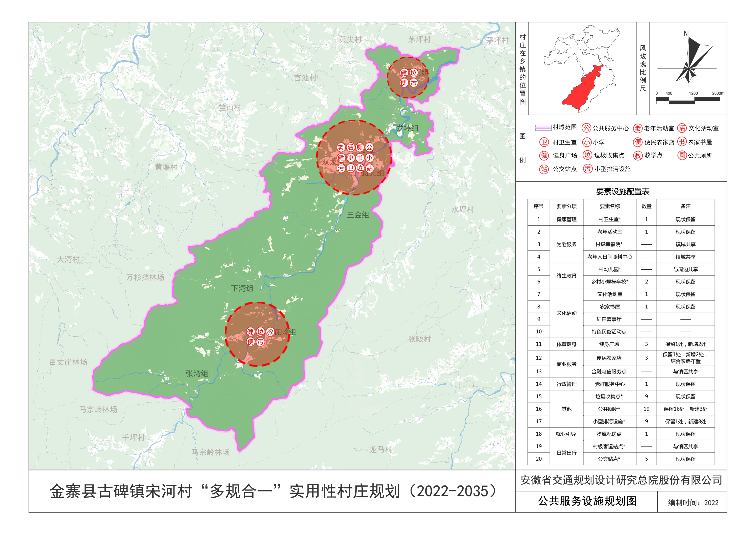Click the 文化活动室 legend icon
756x534 pixels.
pos(682,128)
